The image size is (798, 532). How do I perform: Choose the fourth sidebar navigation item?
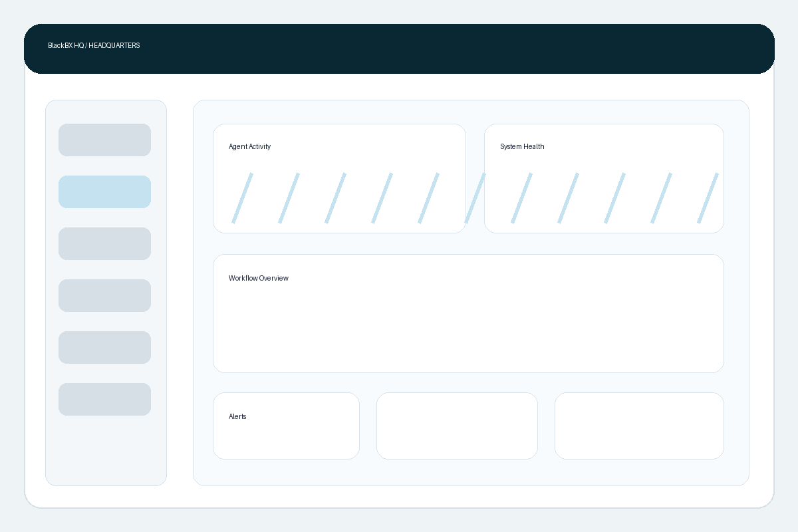coord(104,295)
